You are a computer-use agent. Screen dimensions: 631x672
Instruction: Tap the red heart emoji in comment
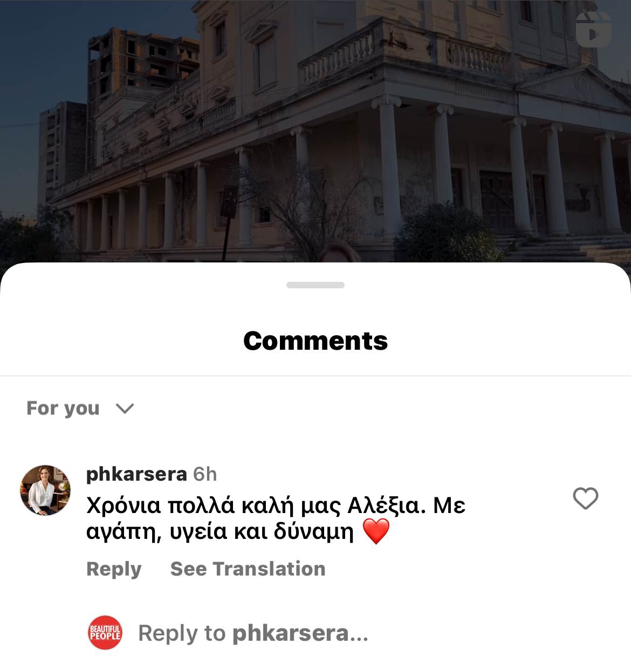click(x=376, y=531)
